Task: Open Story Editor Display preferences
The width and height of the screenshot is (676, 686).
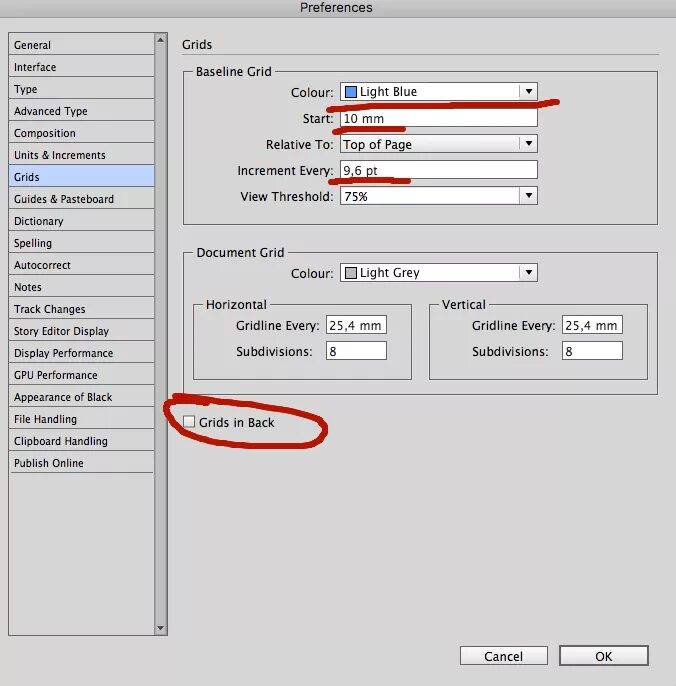Action: [x=81, y=331]
